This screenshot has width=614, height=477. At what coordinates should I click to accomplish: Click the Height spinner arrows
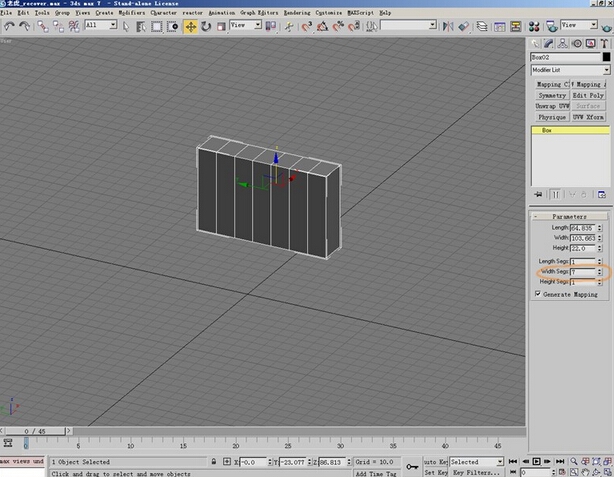click(x=599, y=248)
